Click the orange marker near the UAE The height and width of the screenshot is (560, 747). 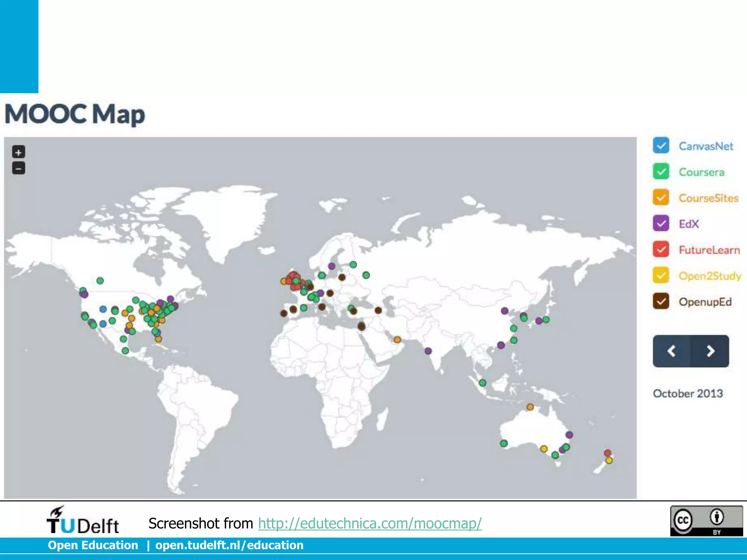coord(397,340)
